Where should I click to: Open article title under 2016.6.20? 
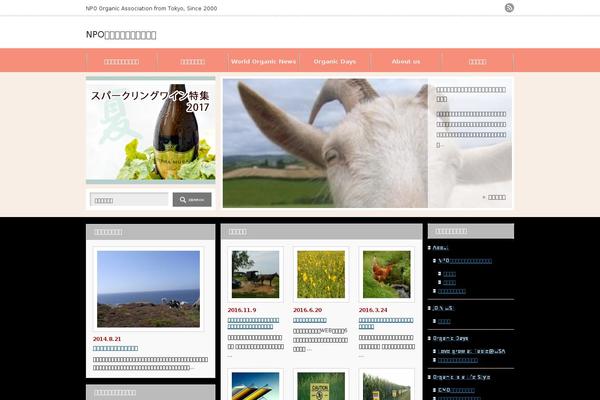[310, 320]
